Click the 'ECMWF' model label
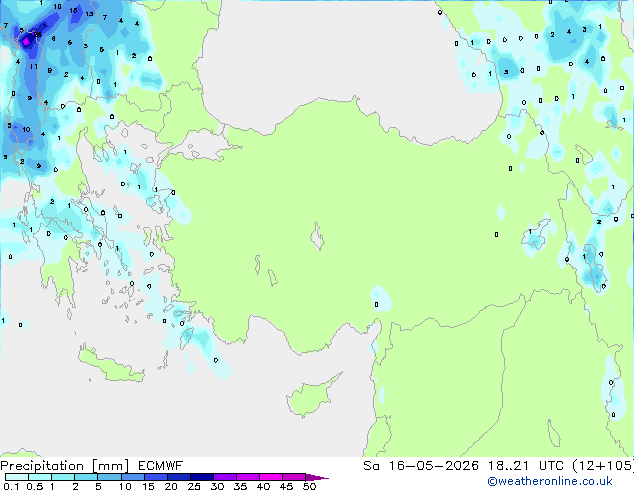The width and height of the screenshot is (634, 490). click(x=161, y=466)
